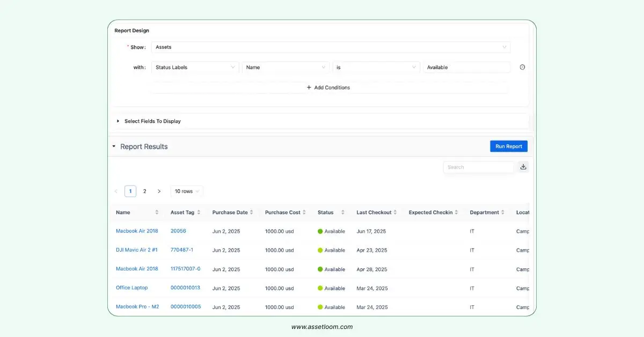Click the download export icon beside Search
Image resolution: width=644 pixels, height=337 pixels.
[x=523, y=167]
